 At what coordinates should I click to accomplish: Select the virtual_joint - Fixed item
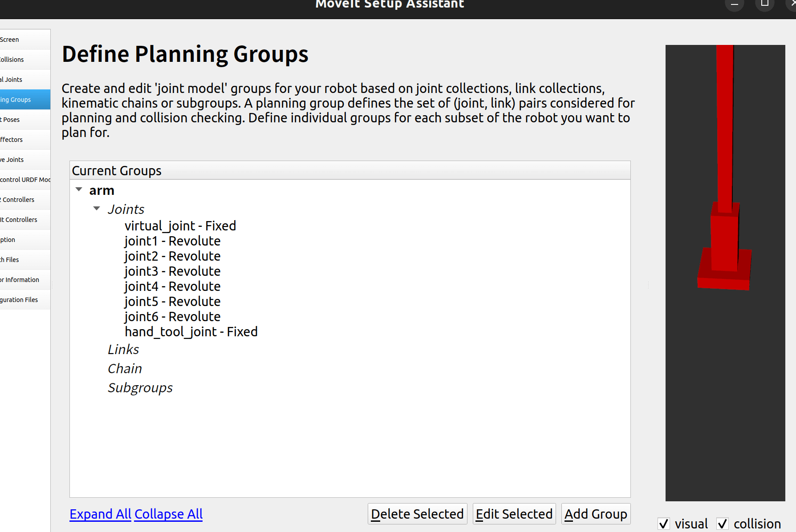180,226
